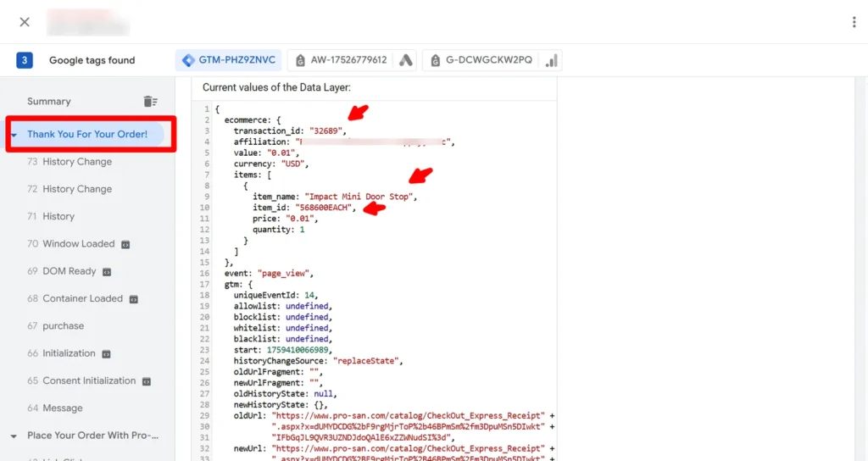The height and width of the screenshot is (461, 868).
Task: Select the G-DCWGCKW2PQ Analytics tab
Action: pos(492,60)
